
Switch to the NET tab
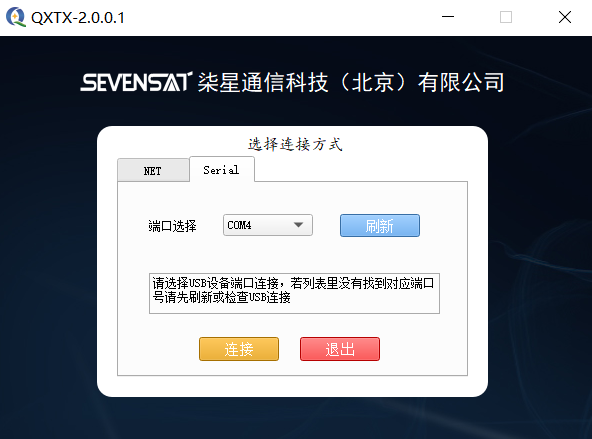[153, 171]
